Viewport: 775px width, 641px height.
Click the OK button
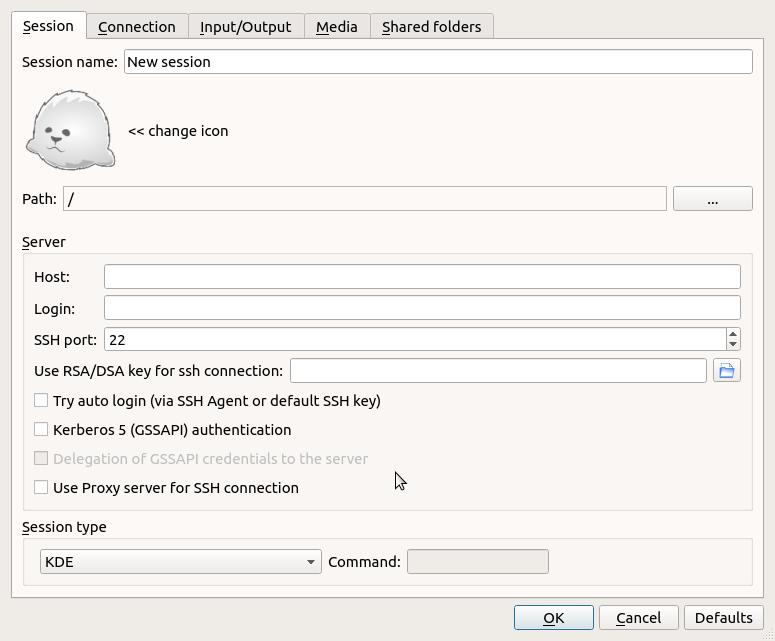(x=553, y=618)
